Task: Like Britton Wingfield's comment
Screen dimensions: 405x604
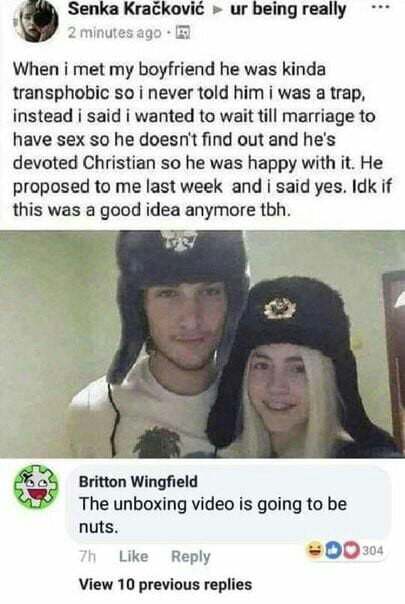Action: tap(133, 556)
